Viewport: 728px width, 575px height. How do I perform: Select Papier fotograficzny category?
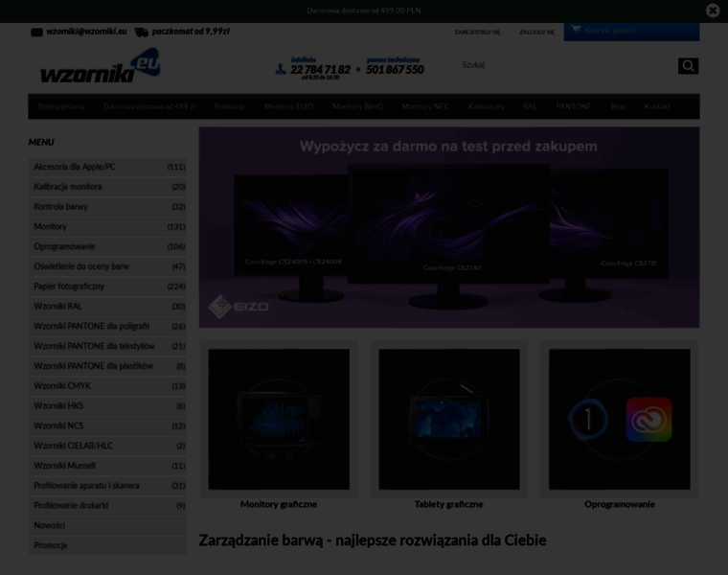[x=107, y=287]
